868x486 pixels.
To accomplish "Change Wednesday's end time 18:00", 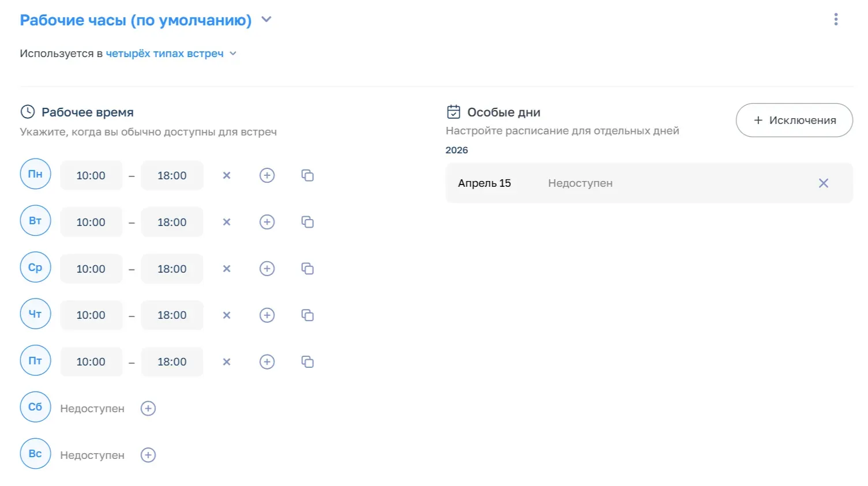I will tap(172, 269).
